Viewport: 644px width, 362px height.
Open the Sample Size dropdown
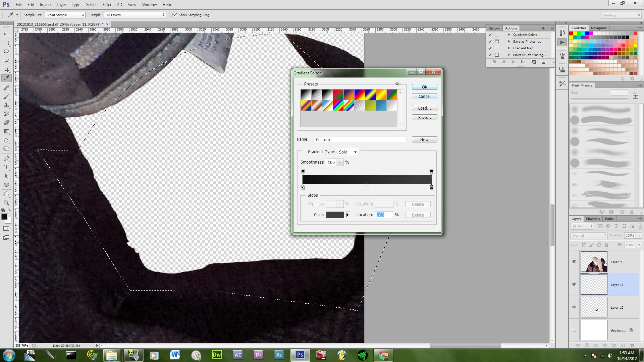tap(65, 15)
